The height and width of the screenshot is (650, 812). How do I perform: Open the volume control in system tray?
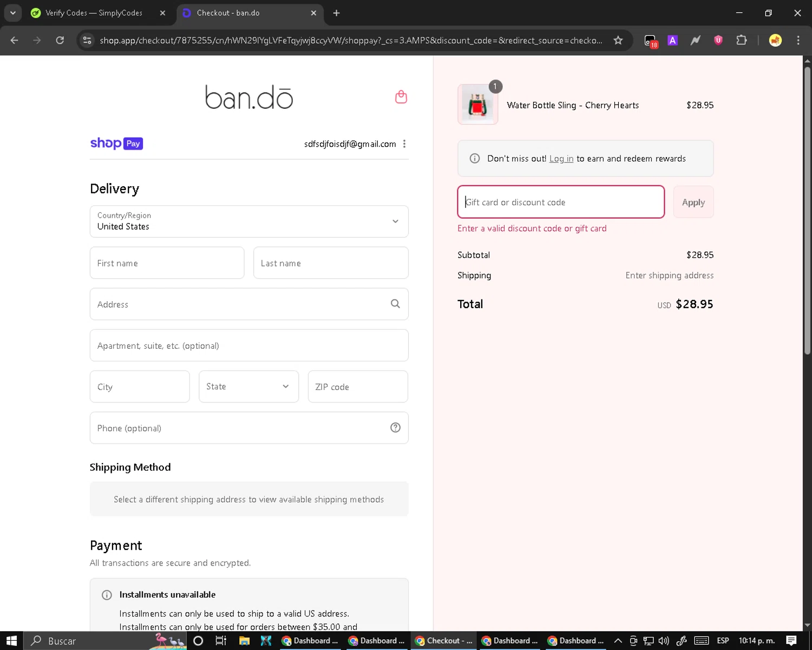tap(664, 641)
